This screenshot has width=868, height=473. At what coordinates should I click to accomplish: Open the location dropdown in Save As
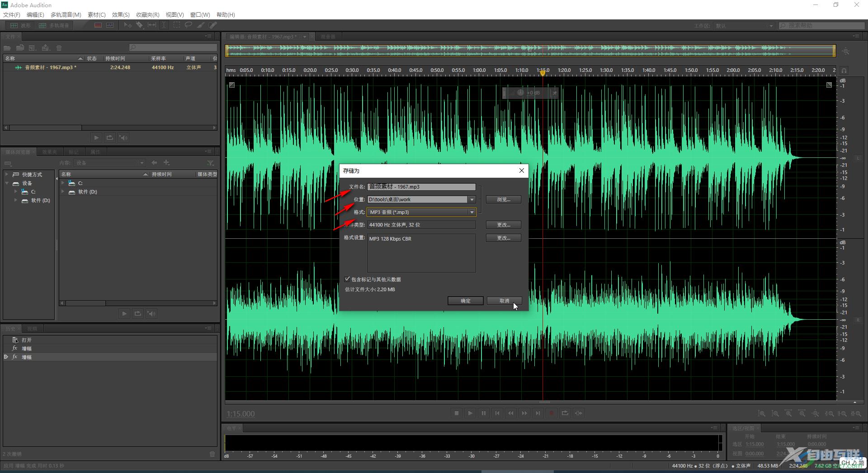click(472, 199)
